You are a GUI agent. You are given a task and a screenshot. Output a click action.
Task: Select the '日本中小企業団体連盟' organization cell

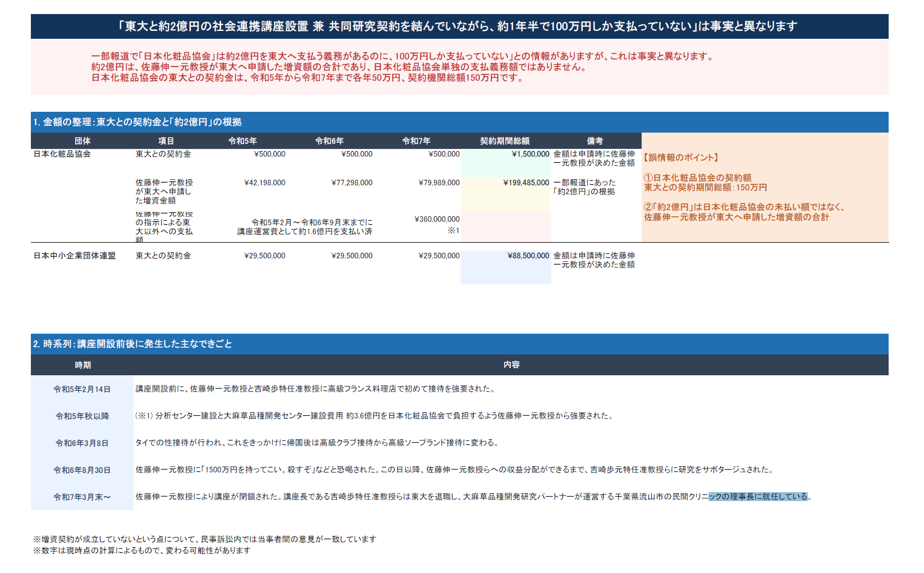point(75,256)
